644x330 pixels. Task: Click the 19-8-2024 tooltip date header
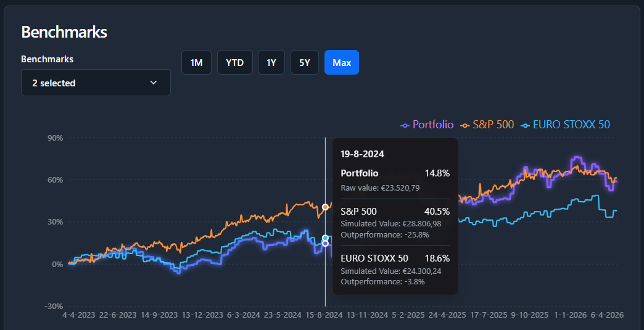[x=362, y=154]
